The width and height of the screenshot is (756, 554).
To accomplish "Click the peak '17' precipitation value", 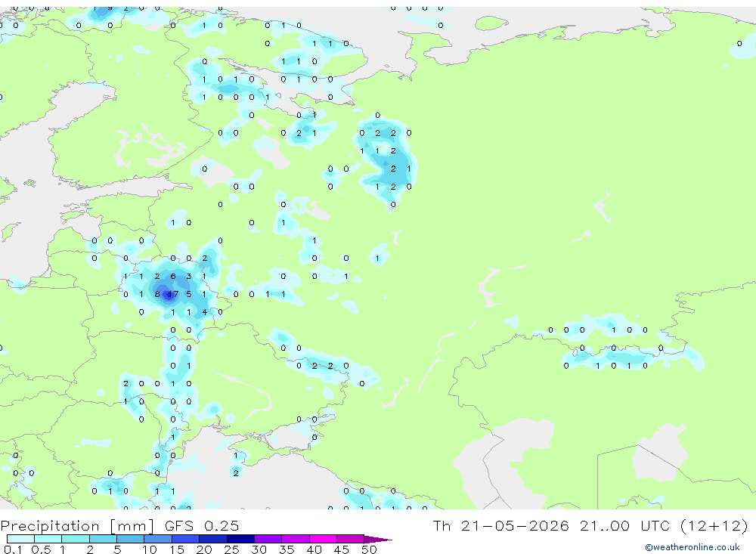I will pos(172,294).
